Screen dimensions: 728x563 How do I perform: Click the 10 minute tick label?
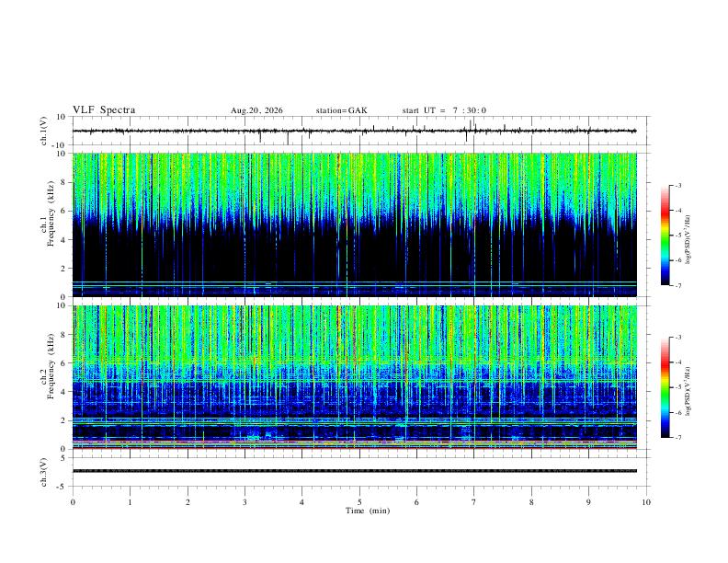coord(646,502)
